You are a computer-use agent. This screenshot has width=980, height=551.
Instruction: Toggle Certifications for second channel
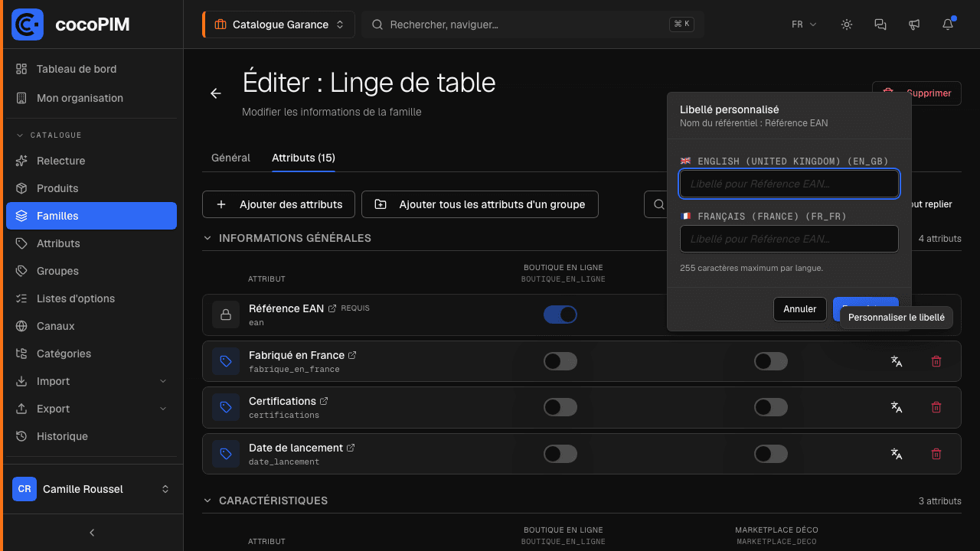(x=771, y=407)
